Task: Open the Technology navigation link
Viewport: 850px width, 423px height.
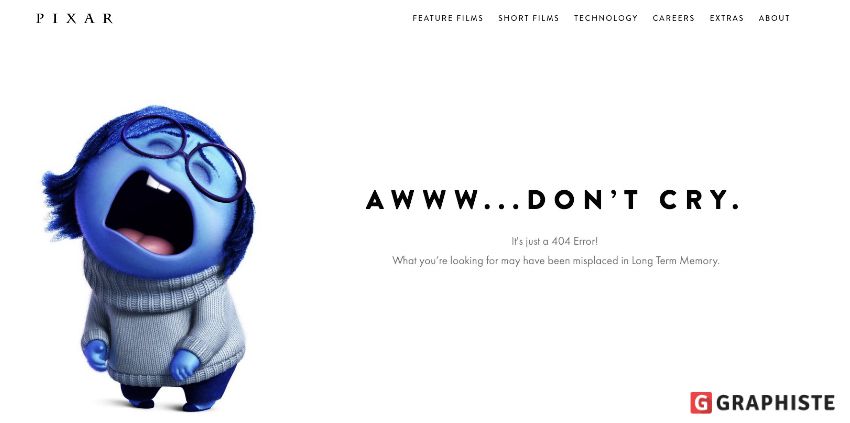Action: tap(606, 18)
